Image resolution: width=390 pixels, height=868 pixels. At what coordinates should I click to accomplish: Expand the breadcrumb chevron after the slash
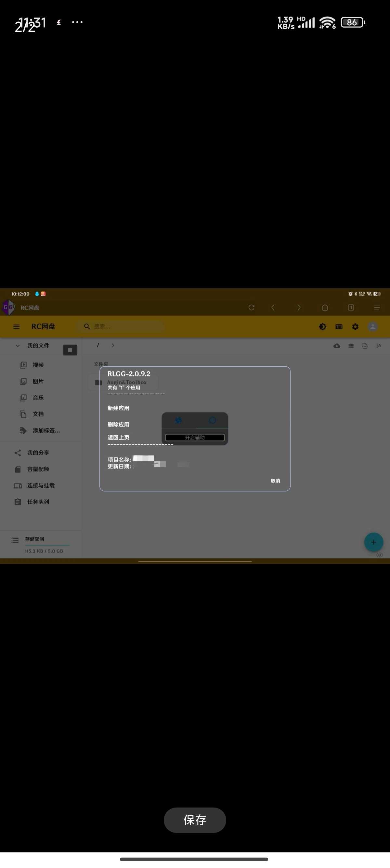tap(113, 345)
